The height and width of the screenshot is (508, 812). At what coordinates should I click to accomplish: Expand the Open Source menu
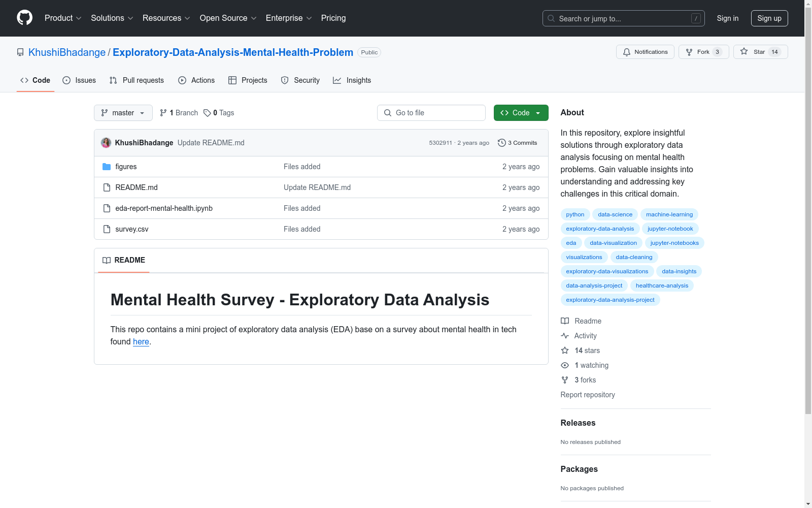click(x=228, y=18)
